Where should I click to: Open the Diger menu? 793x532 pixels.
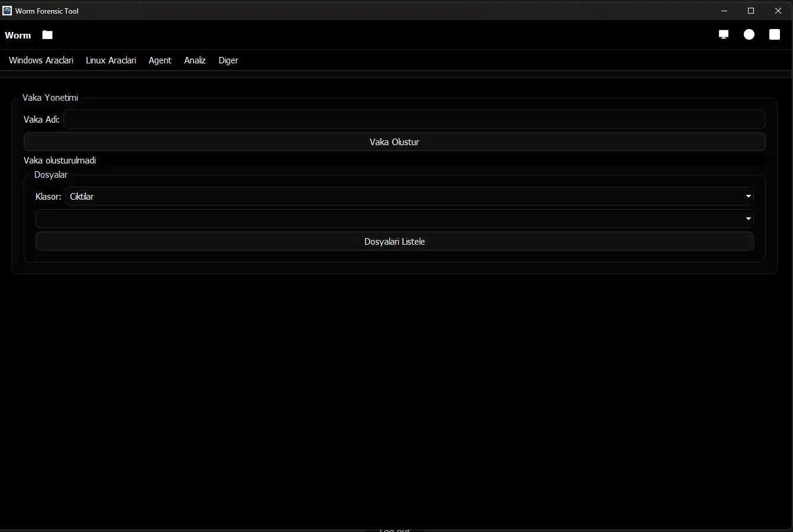(x=228, y=60)
